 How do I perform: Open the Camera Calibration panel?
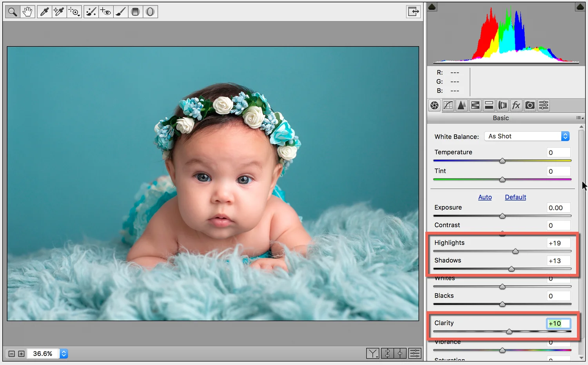coord(530,105)
